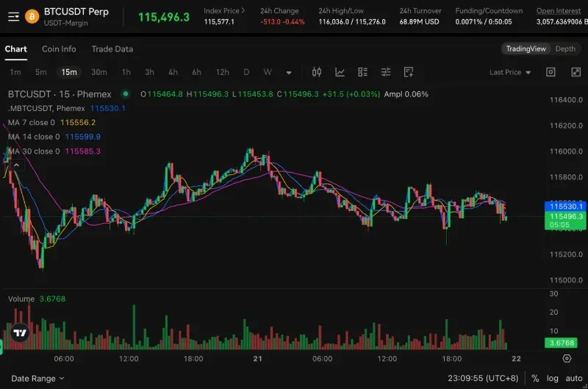Image resolution: width=588 pixels, height=389 pixels.
Task: Click the Funding/Countdown value 0.0071%
Action: pyautogui.click(x=484, y=22)
